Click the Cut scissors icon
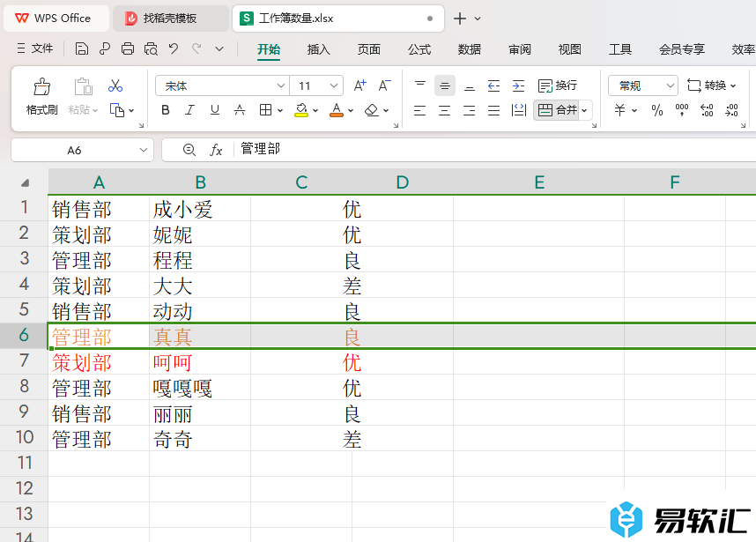This screenshot has height=542, width=756. click(x=115, y=85)
